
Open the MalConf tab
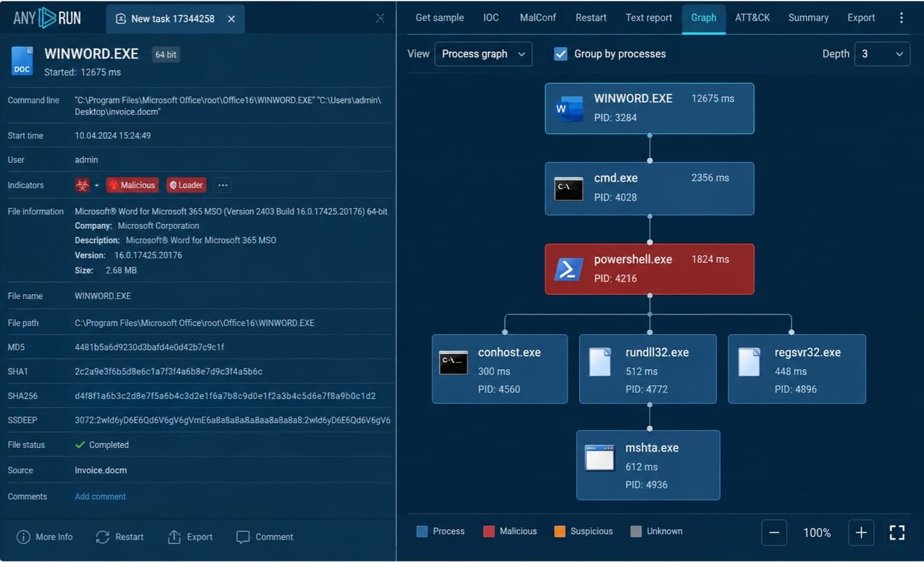click(537, 17)
